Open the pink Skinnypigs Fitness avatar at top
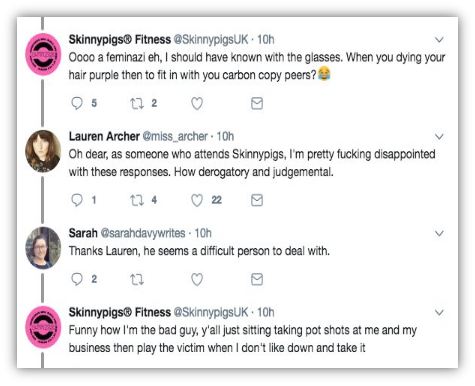 click(x=43, y=54)
